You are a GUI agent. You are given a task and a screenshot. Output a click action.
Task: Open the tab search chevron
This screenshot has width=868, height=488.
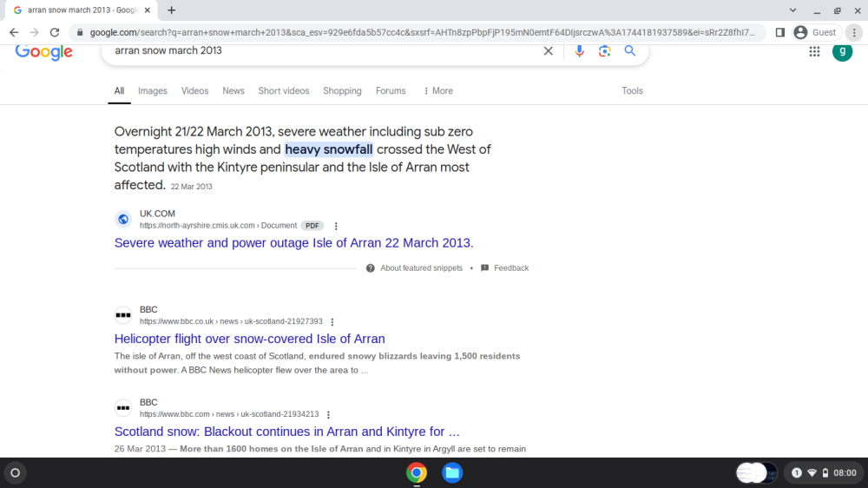pos(792,10)
